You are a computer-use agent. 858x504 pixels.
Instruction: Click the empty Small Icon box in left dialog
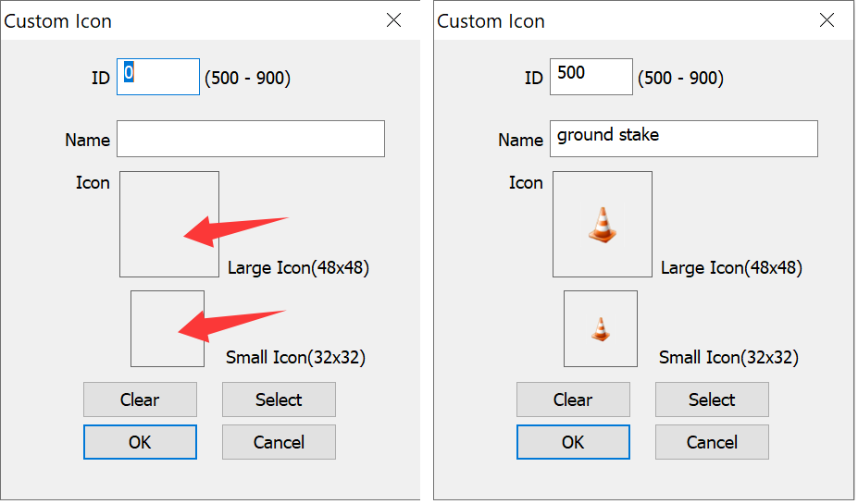(x=168, y=328)
